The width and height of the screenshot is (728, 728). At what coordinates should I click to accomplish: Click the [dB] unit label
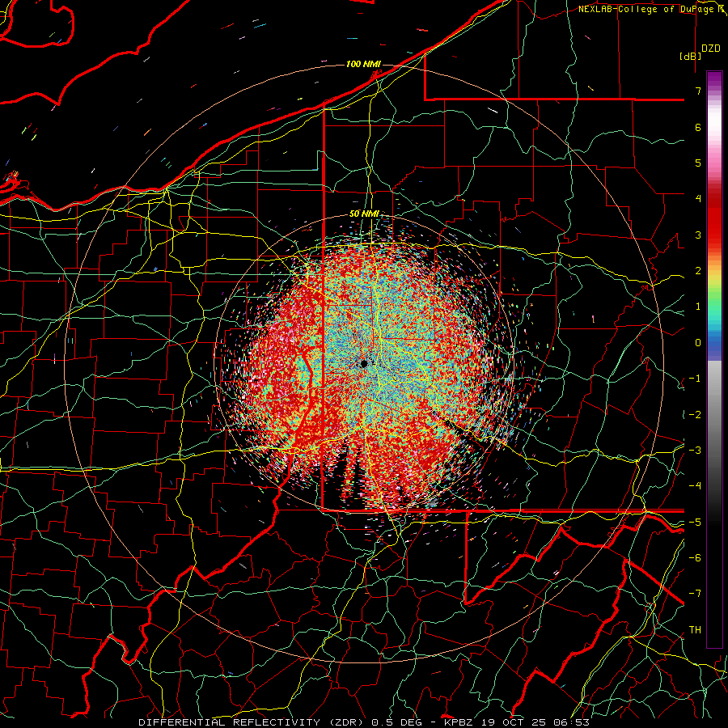coord(691,56)
